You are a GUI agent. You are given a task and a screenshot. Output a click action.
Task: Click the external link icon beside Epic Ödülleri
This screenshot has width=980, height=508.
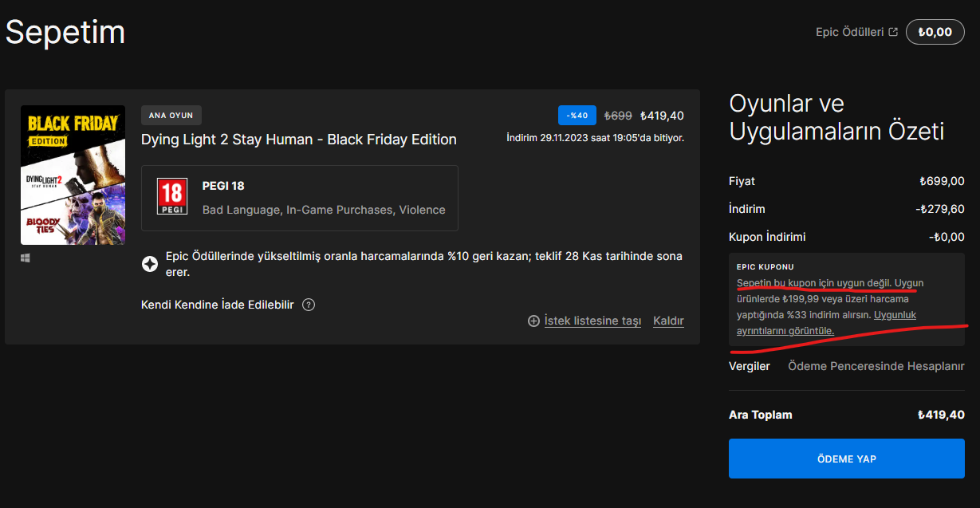tap(893, 32)
